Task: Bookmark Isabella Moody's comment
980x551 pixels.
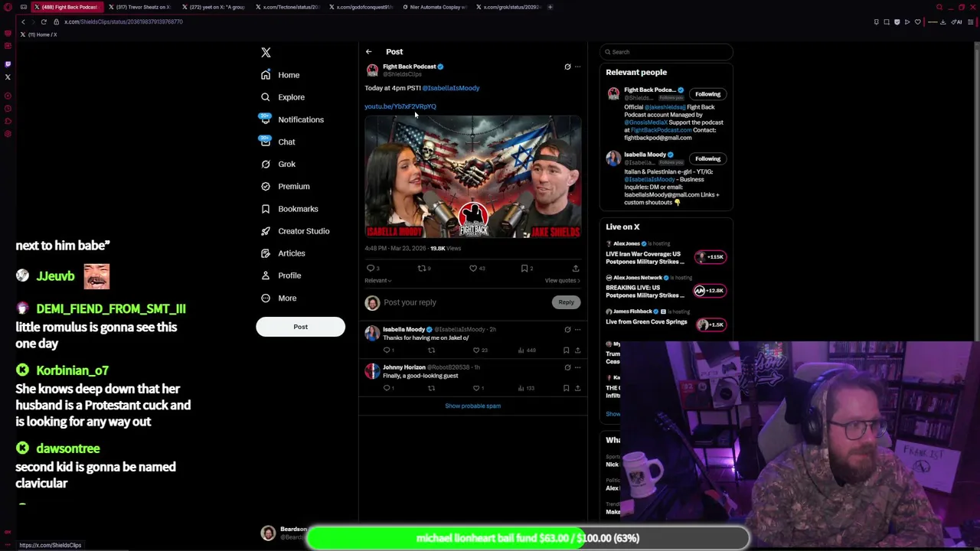Action: pos(567,350)
